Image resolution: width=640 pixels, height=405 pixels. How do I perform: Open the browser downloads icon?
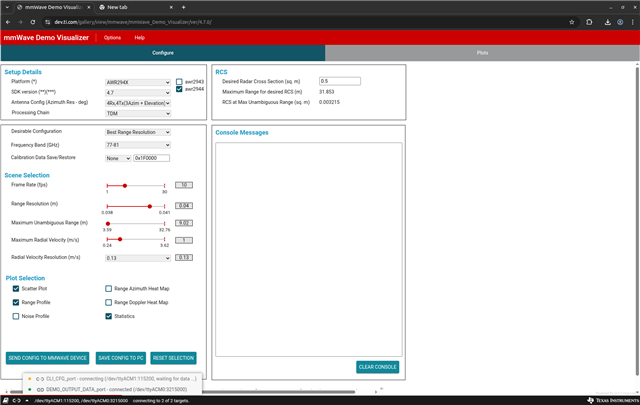point(607,22)
